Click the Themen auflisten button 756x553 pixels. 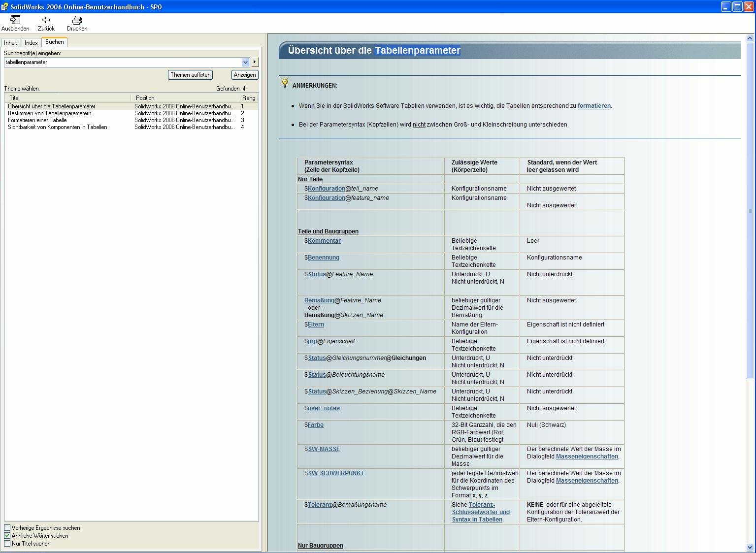pos(191,75)
